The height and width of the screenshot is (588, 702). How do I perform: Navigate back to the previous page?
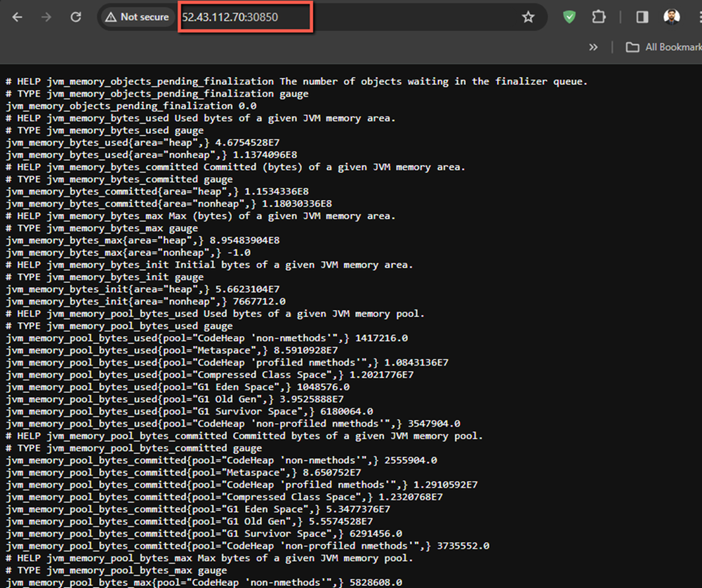coord(17,17)
